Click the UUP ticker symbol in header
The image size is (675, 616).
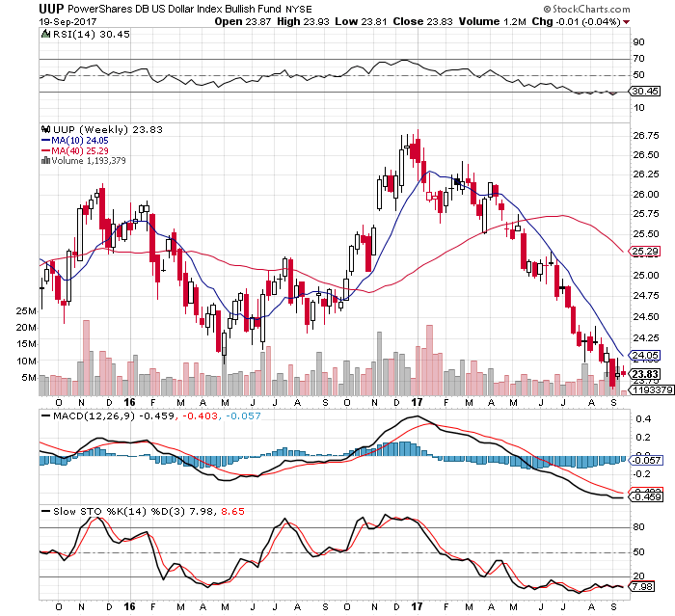(x=51, y=9)
